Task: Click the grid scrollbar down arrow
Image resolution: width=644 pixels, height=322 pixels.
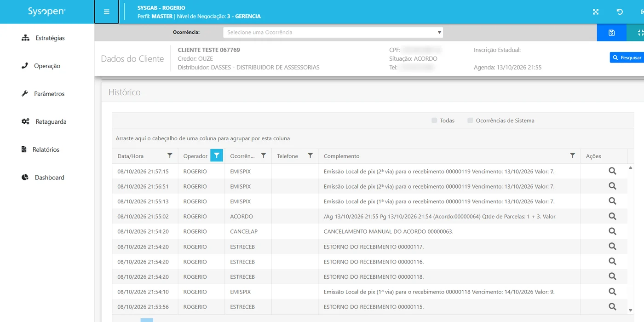Action: pos(630,310)
